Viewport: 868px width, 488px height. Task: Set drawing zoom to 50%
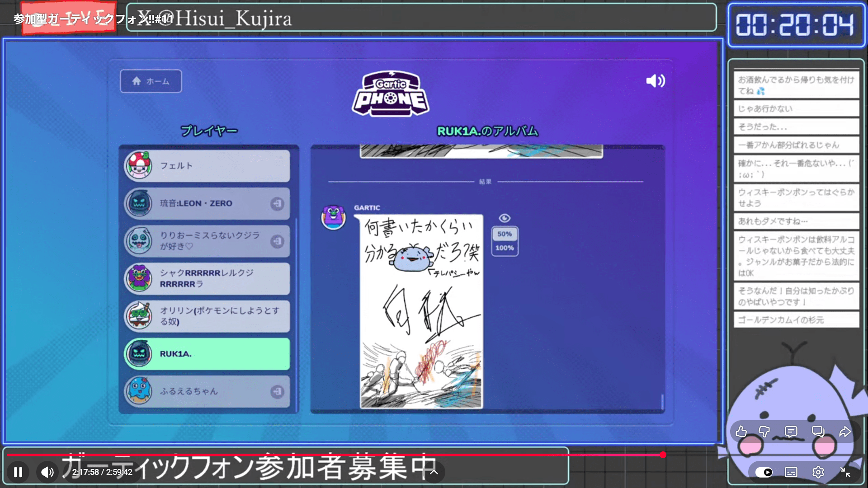coord(505,234)
